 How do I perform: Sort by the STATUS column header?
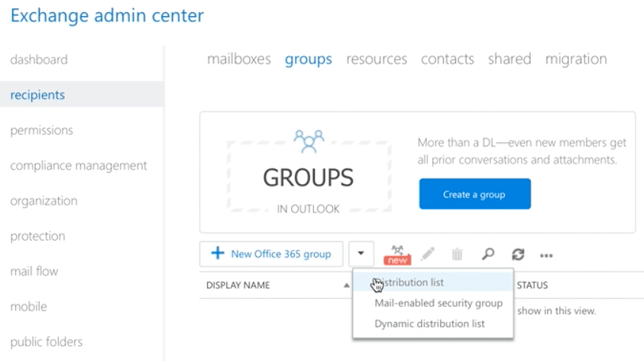pos(532,285)
